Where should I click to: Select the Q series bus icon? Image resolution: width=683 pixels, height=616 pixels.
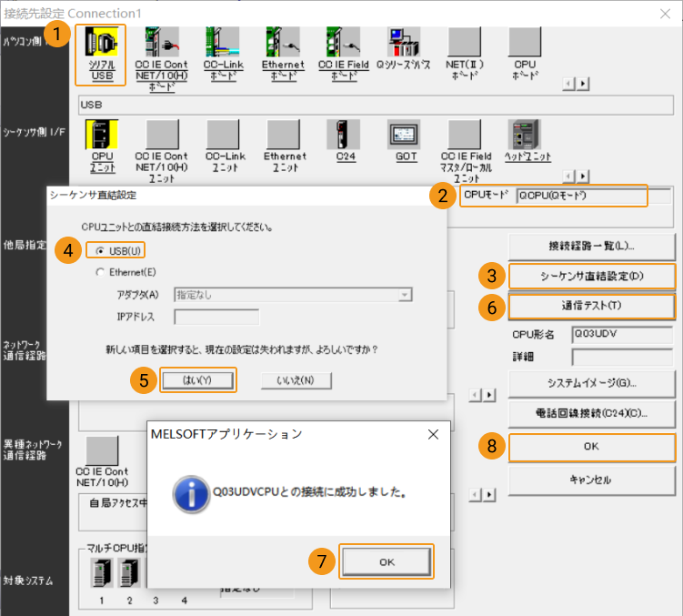(x=404, y=42)
